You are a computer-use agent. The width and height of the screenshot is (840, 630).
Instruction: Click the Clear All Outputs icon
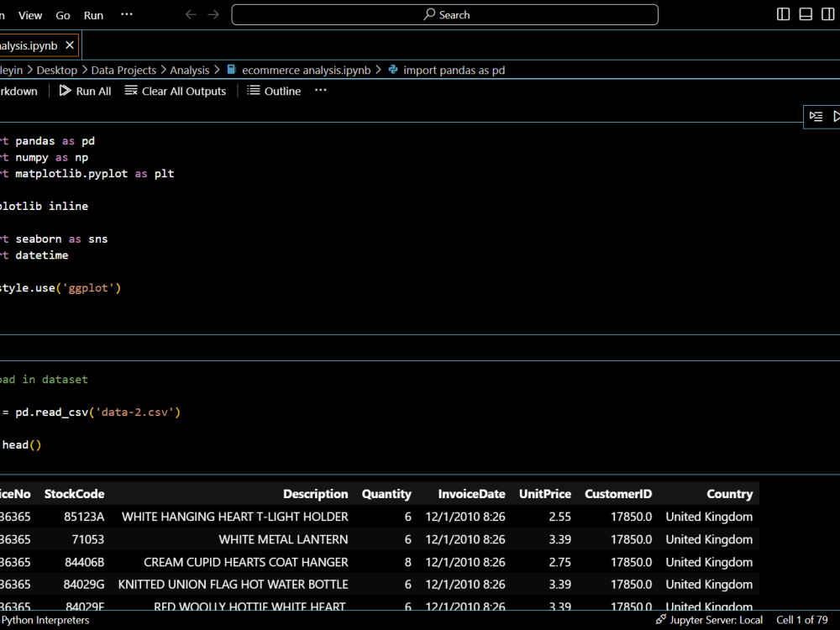coord(131,91)
